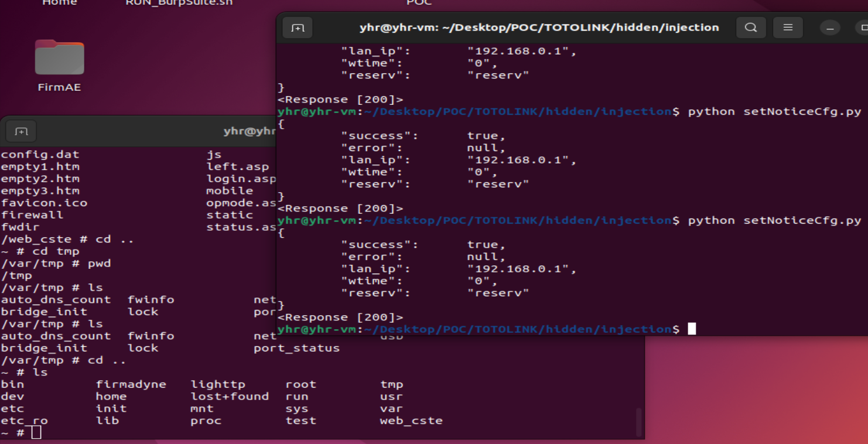868x444 pixels.
Task: Open search in front terminal window
Action: coord(751,28)
